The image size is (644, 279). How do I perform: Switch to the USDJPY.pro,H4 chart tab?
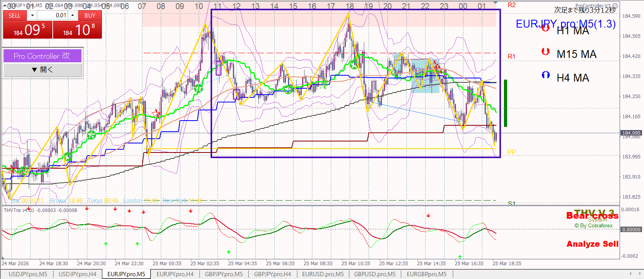pyautogui.click(x=77, y=274)
